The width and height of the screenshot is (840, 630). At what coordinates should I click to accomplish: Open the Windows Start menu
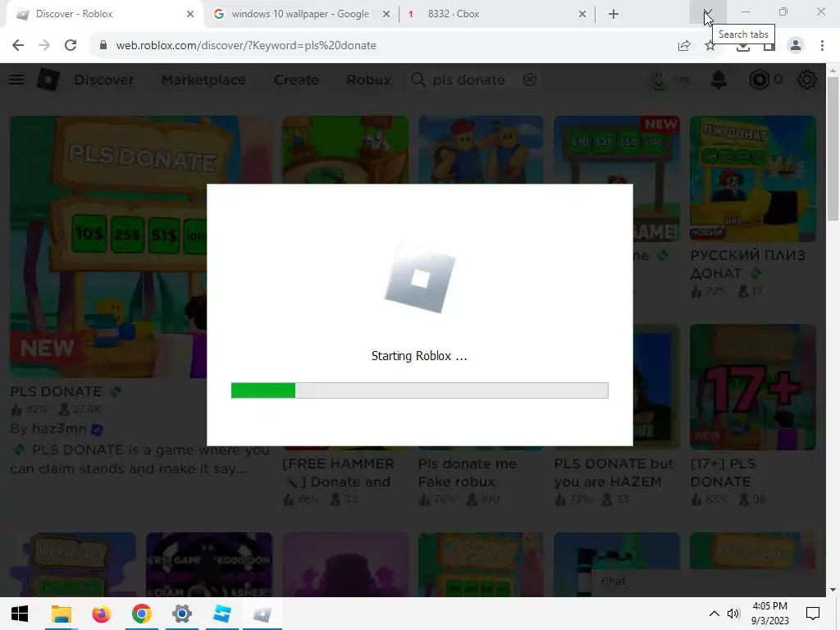pyautogui.click(x=20, y=614)
